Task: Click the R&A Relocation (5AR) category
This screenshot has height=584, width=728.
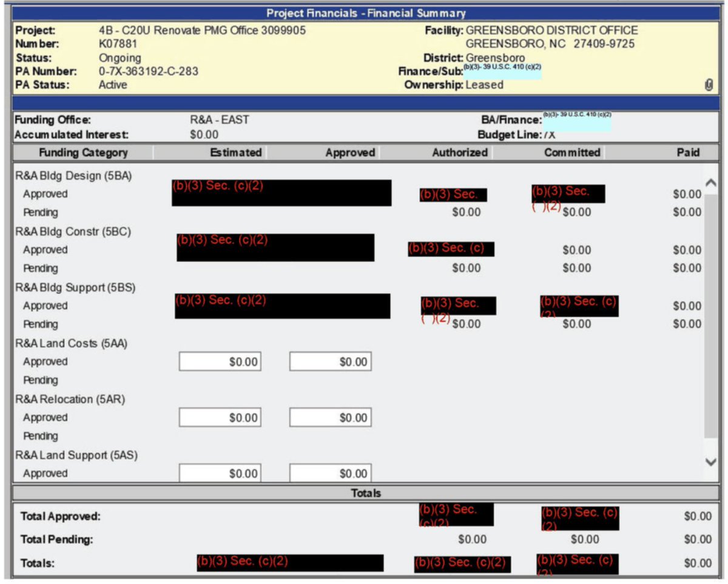Action: pyautogui.click(x=71, y=399)
